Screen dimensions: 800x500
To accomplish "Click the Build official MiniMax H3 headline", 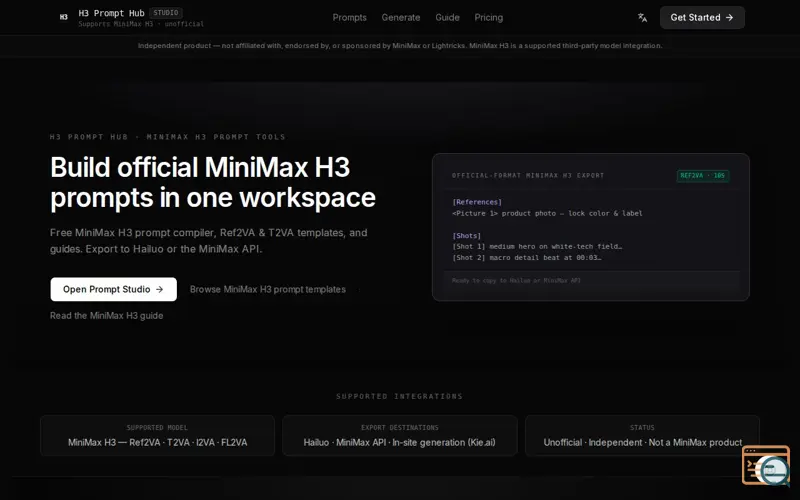I will 213,183.
